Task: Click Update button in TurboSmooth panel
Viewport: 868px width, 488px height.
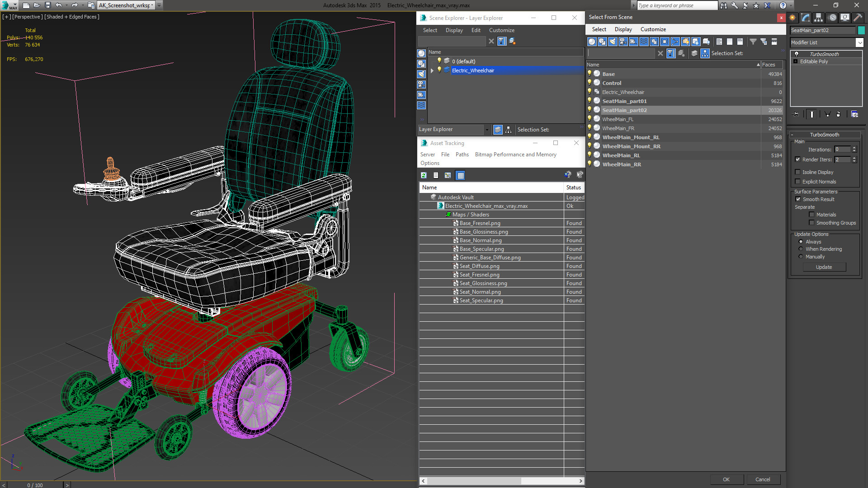Action: [x=823, y=267]
